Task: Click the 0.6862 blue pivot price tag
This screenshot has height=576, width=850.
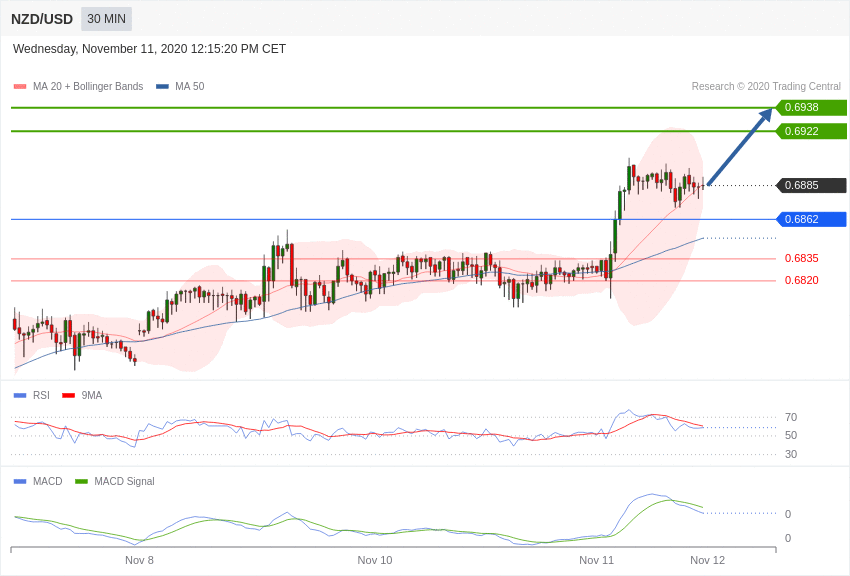Action: click(x=811, y=219)
